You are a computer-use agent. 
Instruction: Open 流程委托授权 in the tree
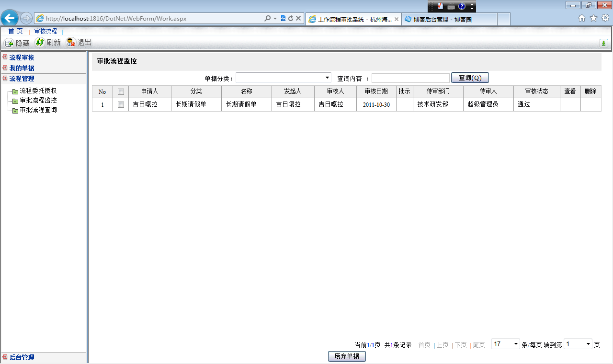tap(38, 91)
